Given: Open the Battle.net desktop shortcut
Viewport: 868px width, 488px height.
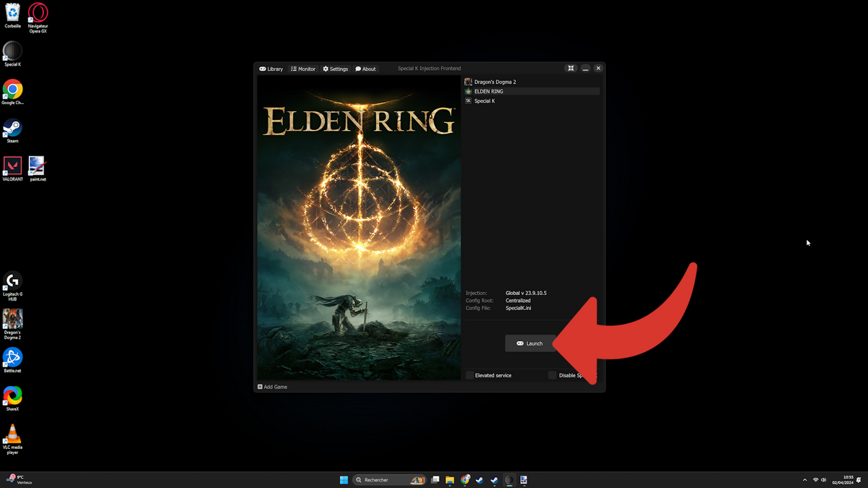Looking at the screenshot, I should [12, 360].
